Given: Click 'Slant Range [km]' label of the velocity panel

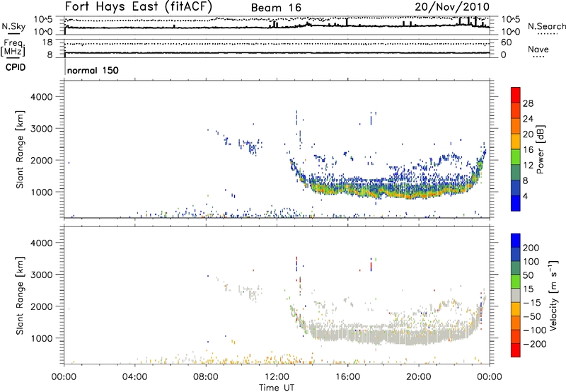Looking at the screenshot, I should pos(20,296).
